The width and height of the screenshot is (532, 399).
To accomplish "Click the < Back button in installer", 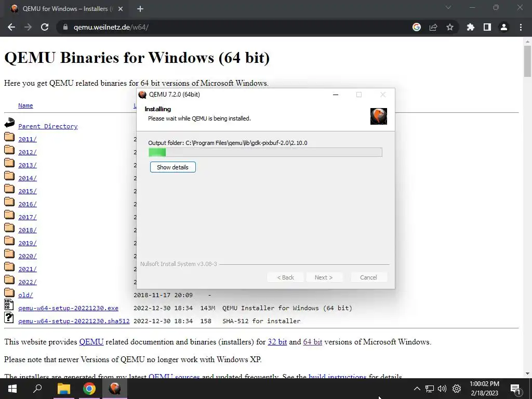I will point(285,277).
